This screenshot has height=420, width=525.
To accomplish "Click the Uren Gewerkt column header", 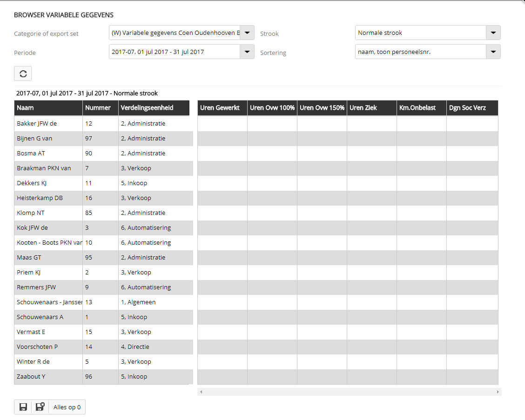I will (x=222, y=108).
